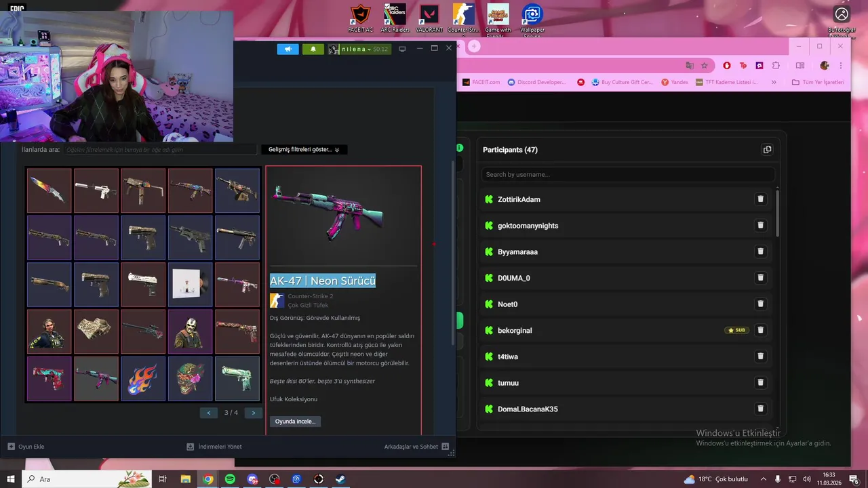Viewport: 868px width, 488px height.
Task: Click Search by username field
Action: tap(628, 174)
